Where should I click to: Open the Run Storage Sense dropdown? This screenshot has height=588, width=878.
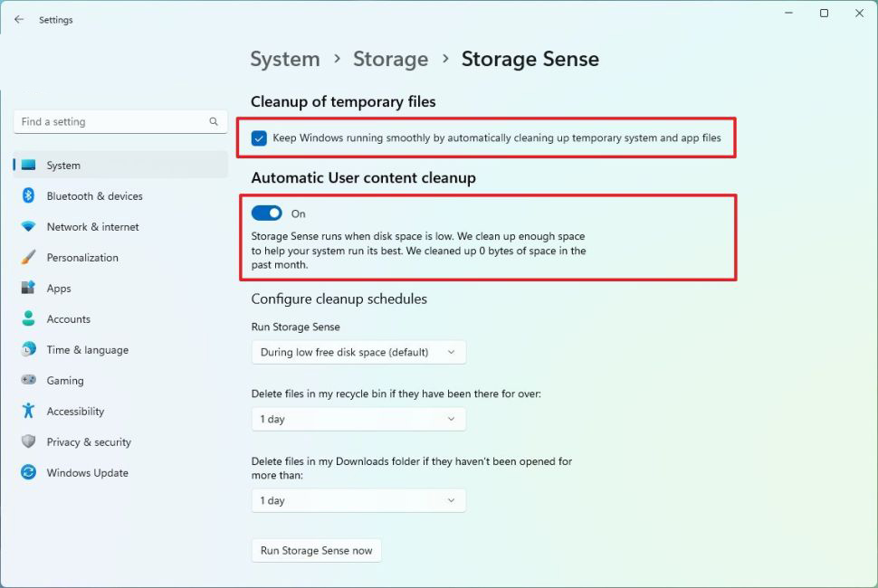pos(358,352)
